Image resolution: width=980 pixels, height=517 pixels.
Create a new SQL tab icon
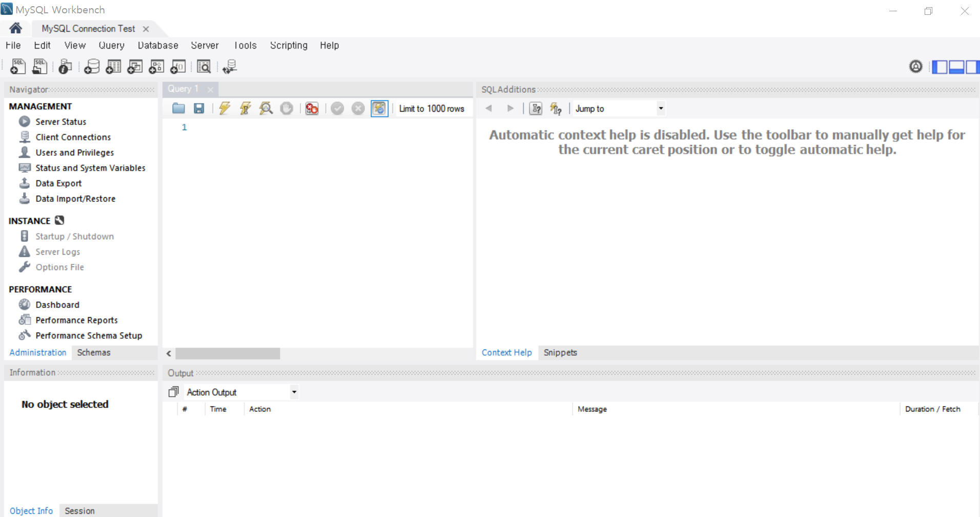click(18, 67)
